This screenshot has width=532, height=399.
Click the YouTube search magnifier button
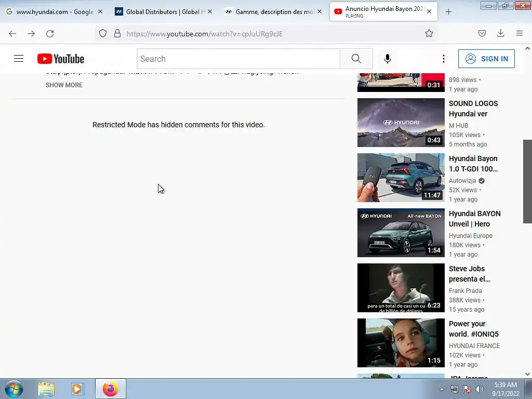(x=356, y=59)
